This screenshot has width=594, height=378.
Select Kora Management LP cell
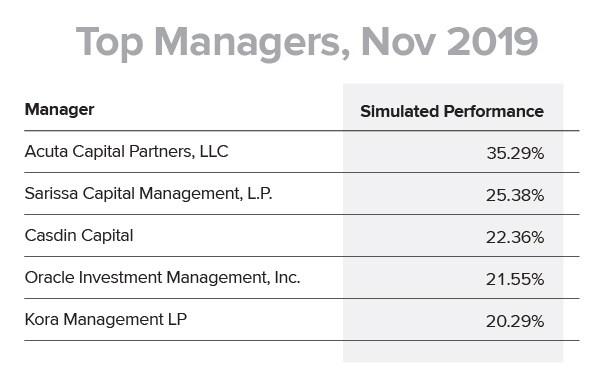[106, 320]
